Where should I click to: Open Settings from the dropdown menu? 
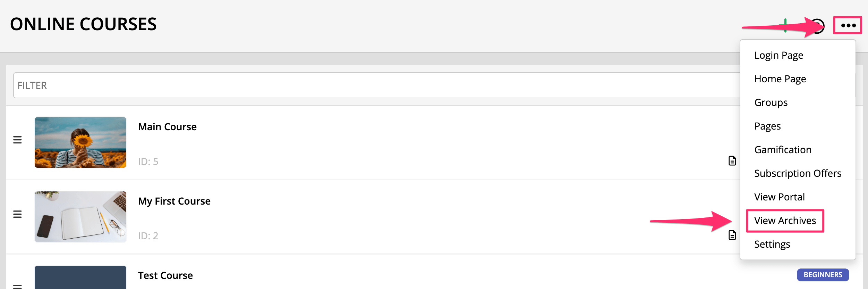pyautogui.click(x=772, y=244)
